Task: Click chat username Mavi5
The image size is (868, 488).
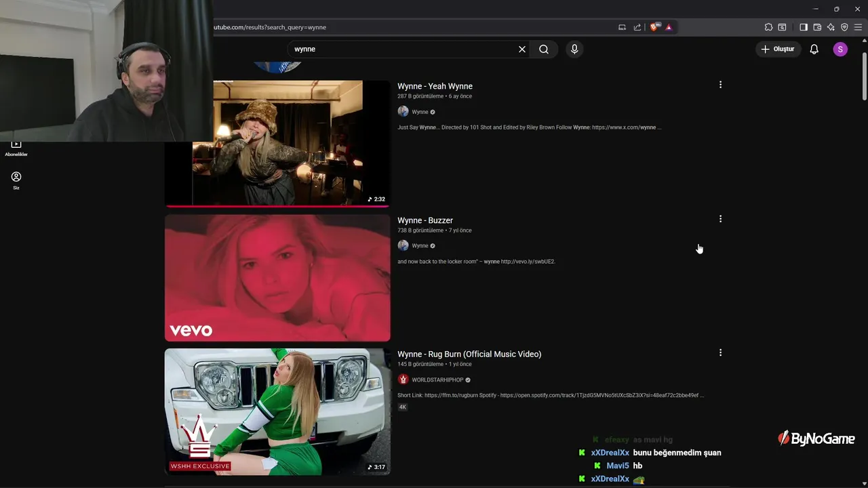Action: click(618, 466)
